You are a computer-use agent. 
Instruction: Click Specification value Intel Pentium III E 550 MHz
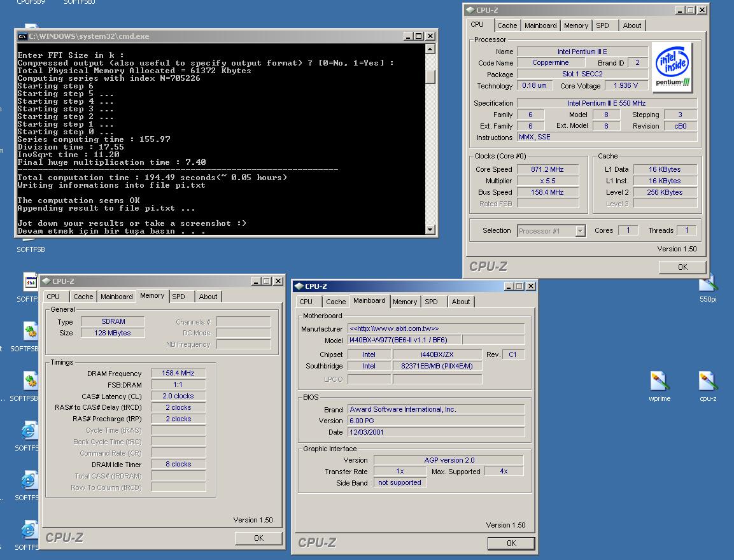point(607,103)
